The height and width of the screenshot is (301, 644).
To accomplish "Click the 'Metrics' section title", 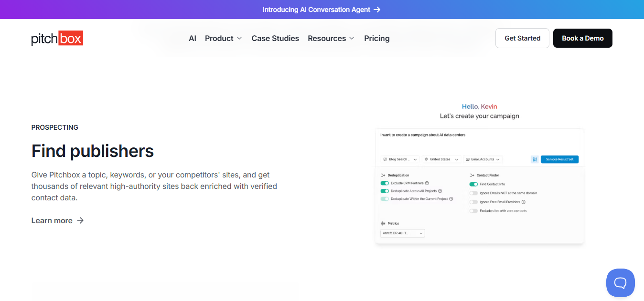I will [393, 223].
